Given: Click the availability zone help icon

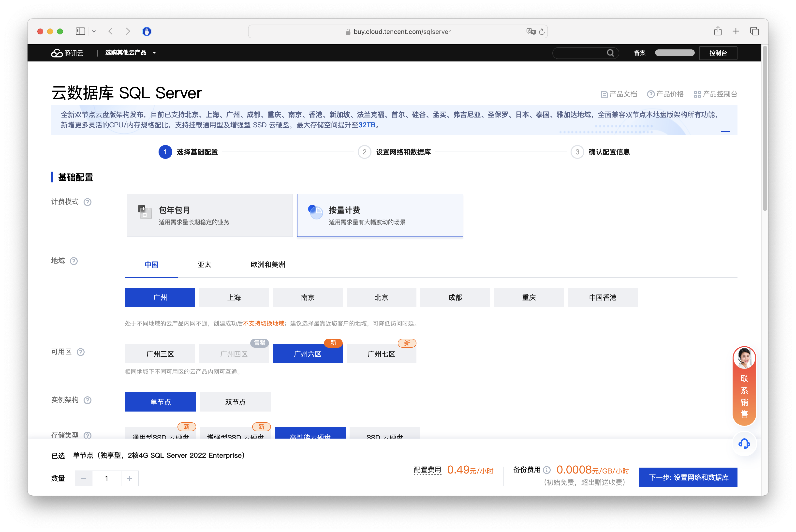Looking at the screenshot, I should [x=80, y=352].
